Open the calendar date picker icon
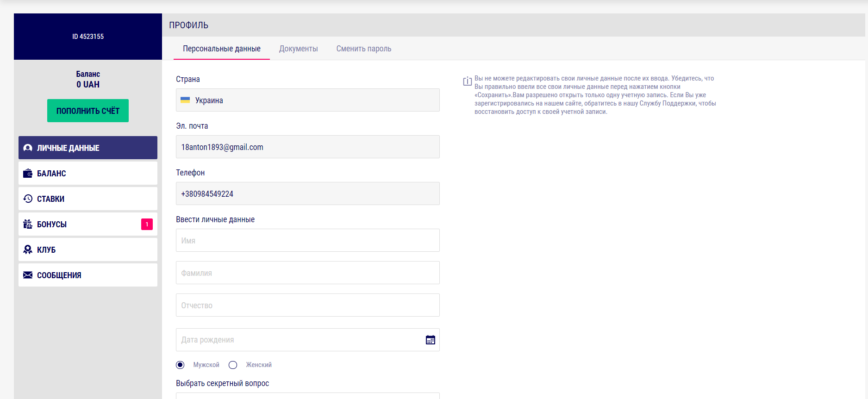Image resolution: width=868 pixels, height=399 pixels. [x=430, y=340]
